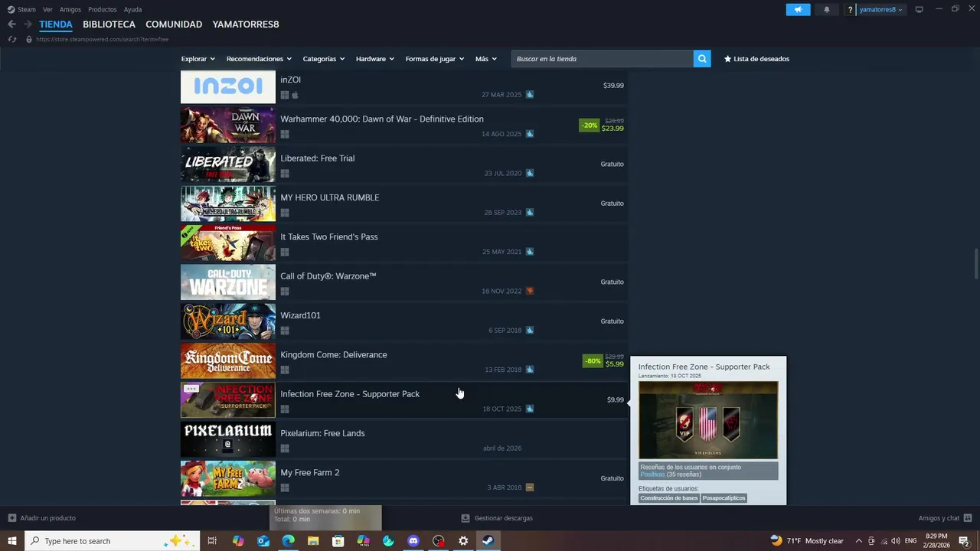Select the Posapocalípticos tag
980x551 pixels.
click(724, 498)
